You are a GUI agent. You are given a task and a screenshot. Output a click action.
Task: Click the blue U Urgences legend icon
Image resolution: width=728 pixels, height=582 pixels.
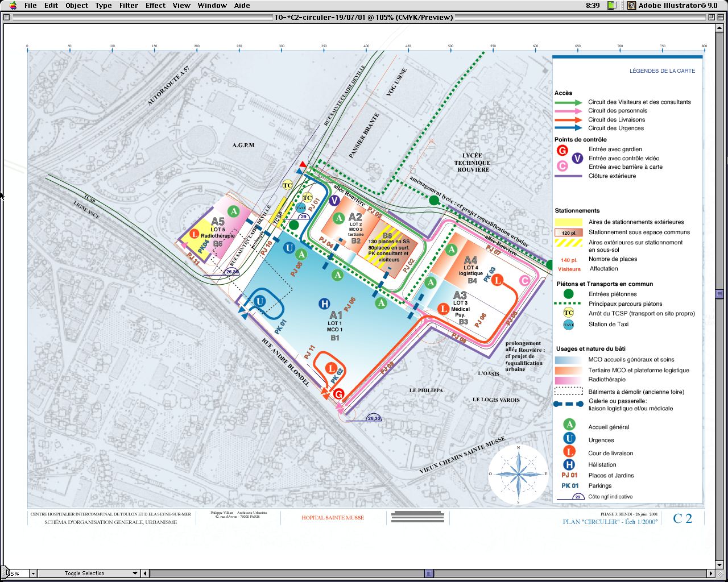(569, 439)
